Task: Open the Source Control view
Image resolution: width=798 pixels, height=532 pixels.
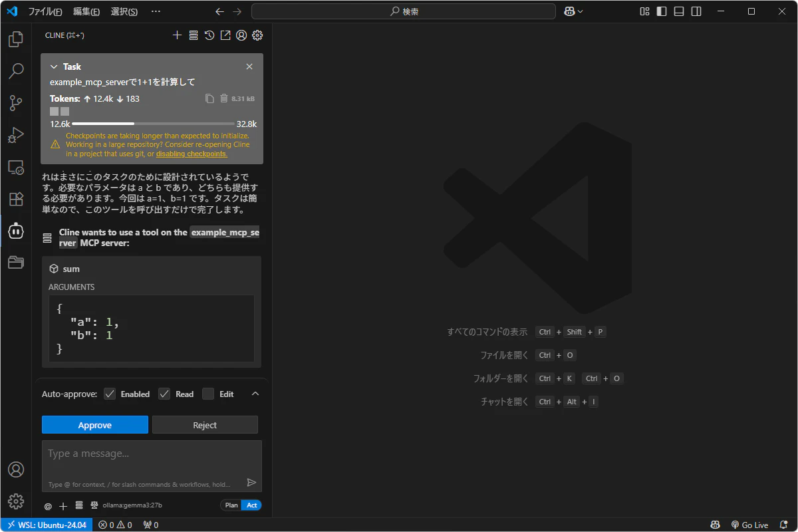Action: (16, 103)
